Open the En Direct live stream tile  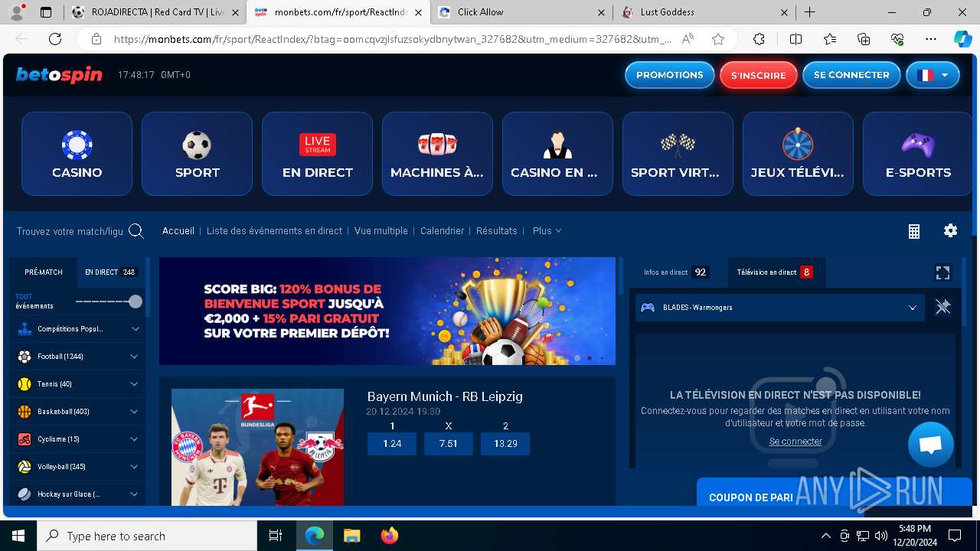[317, 154]
